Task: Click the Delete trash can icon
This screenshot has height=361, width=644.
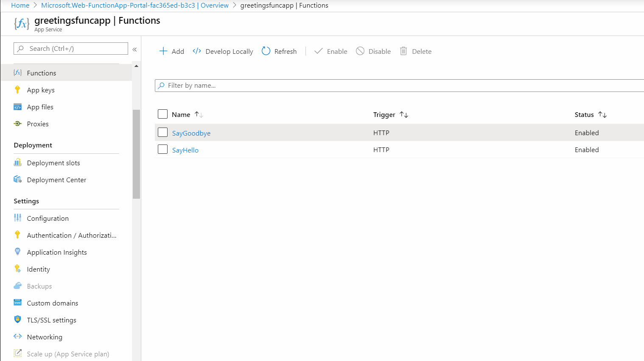Action: [x=403, y=51]
